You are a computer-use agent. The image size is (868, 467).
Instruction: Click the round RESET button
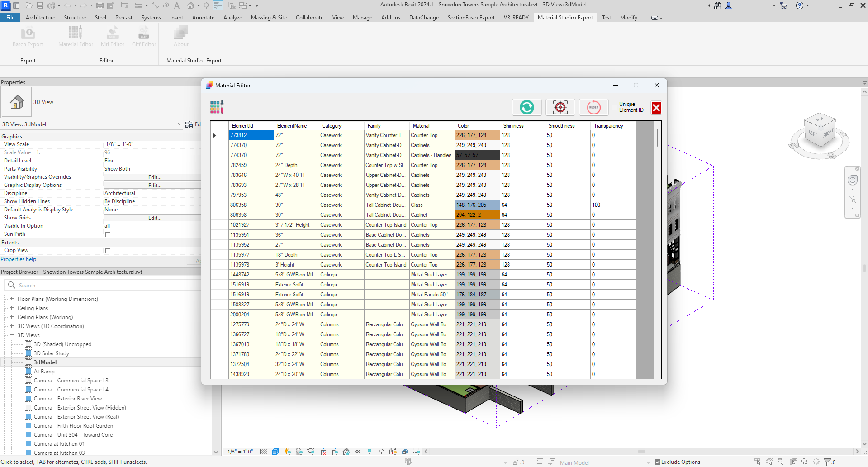[593, 107]
